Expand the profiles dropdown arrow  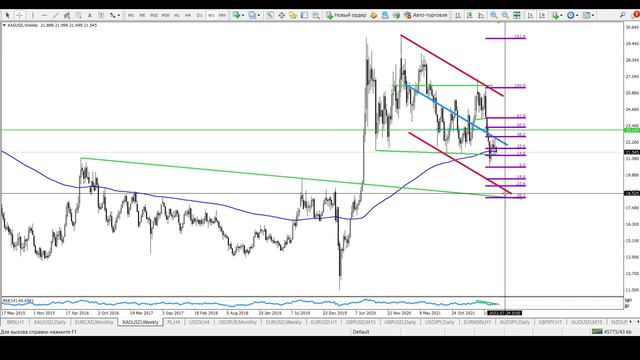coord(259,16)
